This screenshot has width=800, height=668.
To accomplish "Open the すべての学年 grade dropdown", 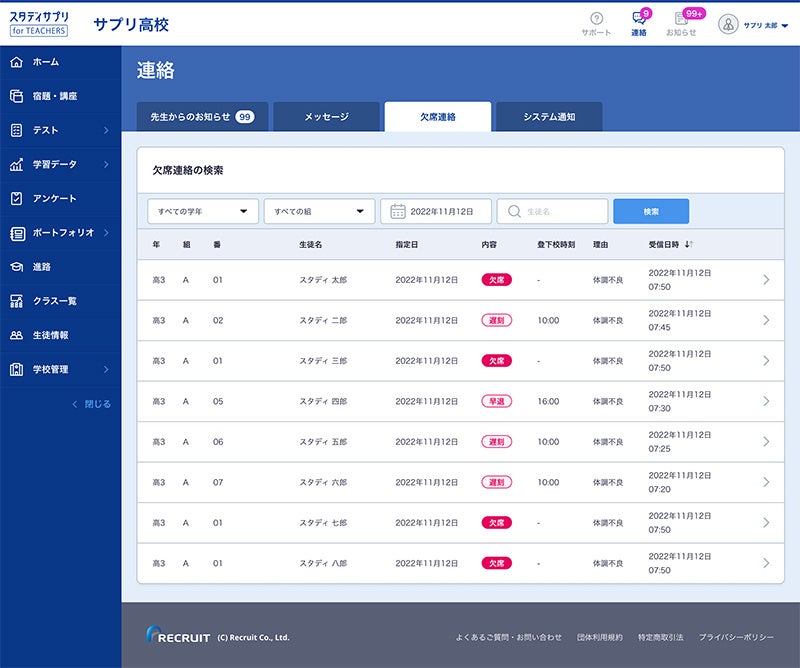I will [x=200, y=211].
